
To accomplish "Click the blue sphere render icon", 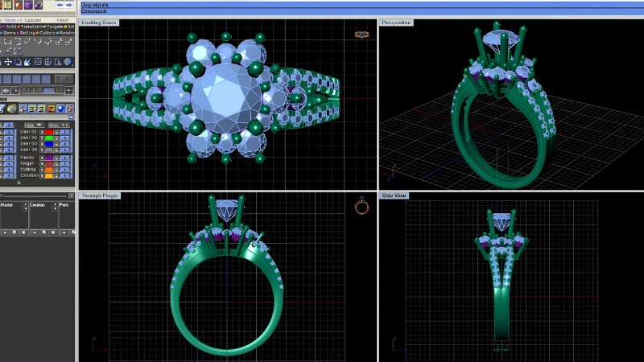I will pos(60,109).
